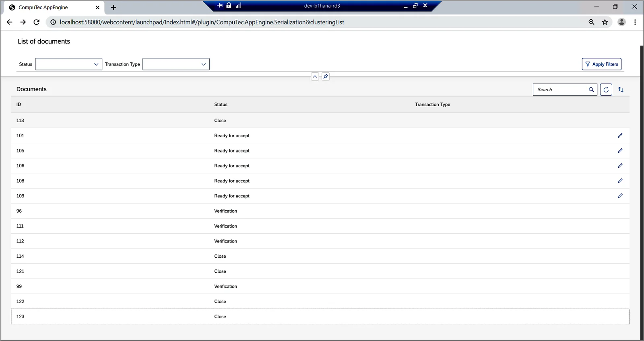Open a new browser tab
Screen dimensions: 644x341
click(x=114, y=7)
